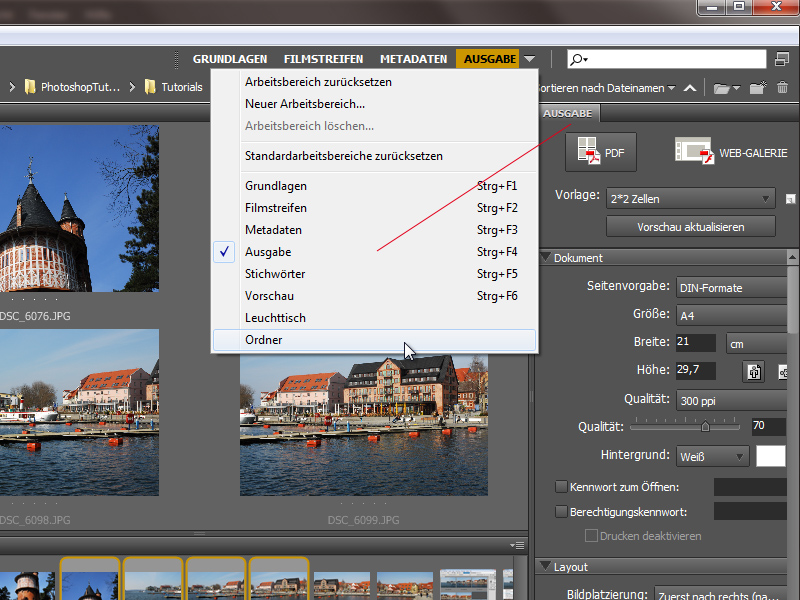Toggle ascending sort order arrow
800x600 pixels.
[690, 88]
